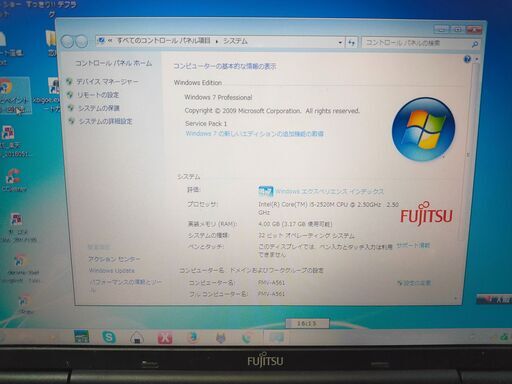Select the active Control Panel taskbar button
This screenshot has width=512, height=384.
coord(276,338)
